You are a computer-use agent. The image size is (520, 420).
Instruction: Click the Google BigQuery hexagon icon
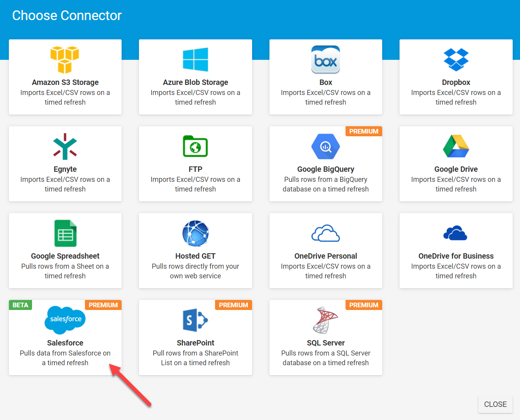pyautogui.click(x=325, y=146)
